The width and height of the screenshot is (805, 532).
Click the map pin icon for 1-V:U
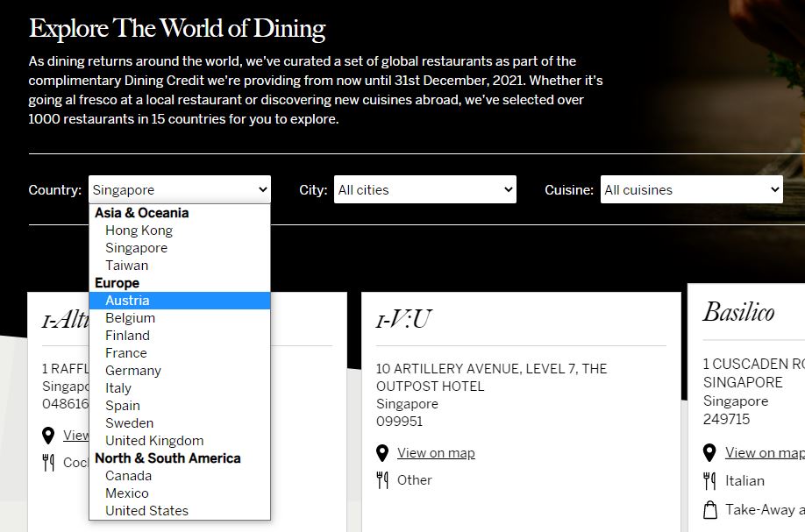382,453
